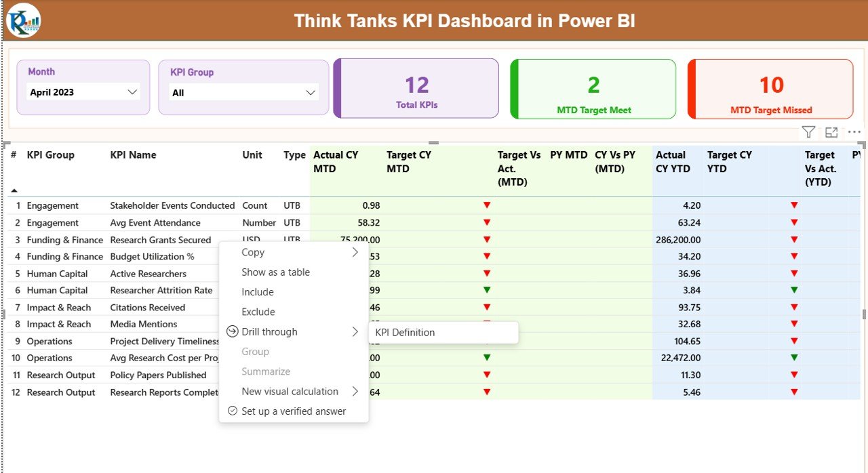Viewport: 868px width, 473px height.
Task: Expand the New visual calculation submenu
Action: pyautogui.click(x=354, y=391)
